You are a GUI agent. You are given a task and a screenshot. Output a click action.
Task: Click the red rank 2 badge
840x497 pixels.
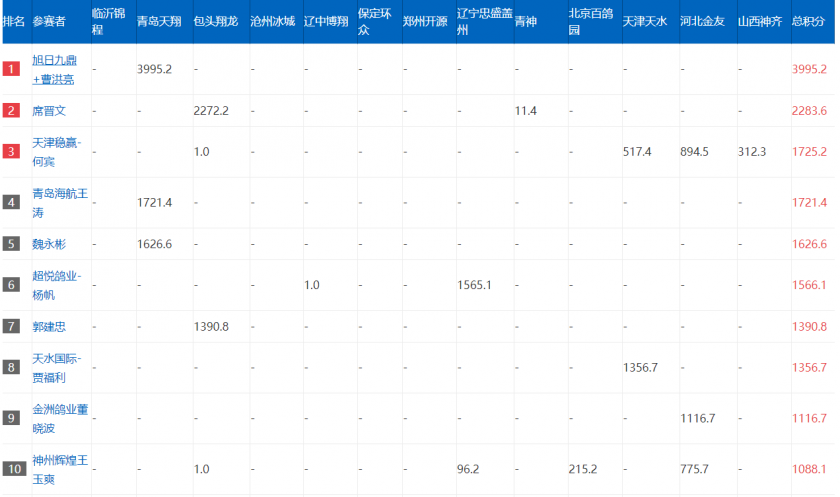pos(11,110)
